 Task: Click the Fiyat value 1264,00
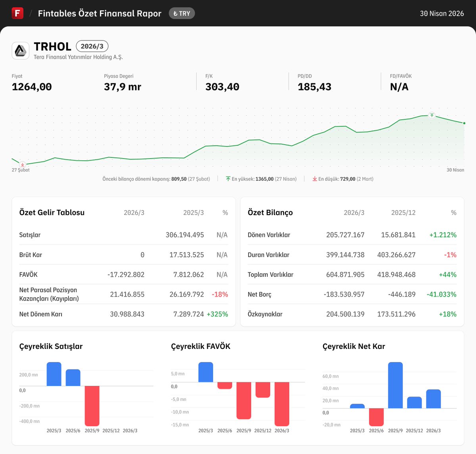[x=32, y=87]
